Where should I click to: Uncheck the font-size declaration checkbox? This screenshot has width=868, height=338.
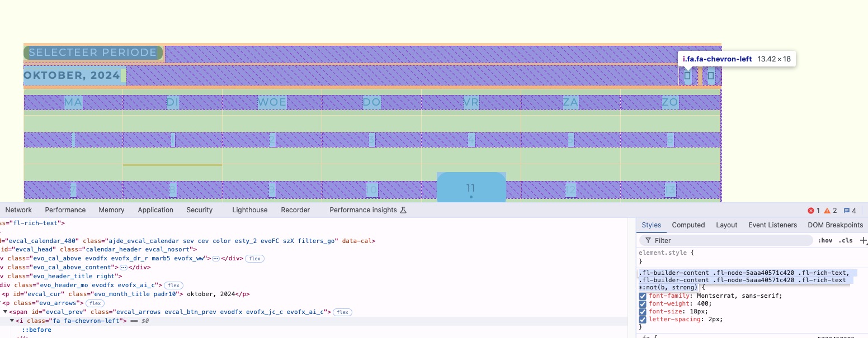click(x=643, y=312)
